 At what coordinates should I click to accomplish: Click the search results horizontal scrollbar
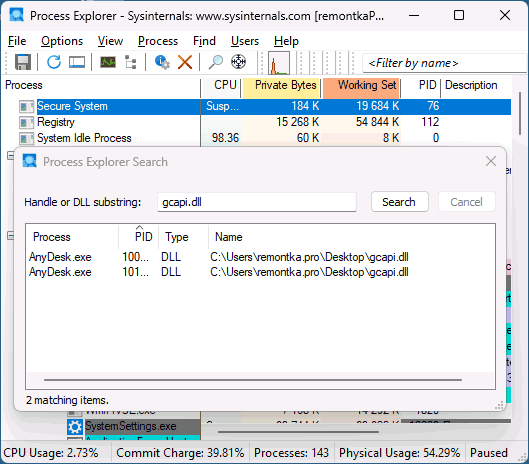(x=253, y=380)
